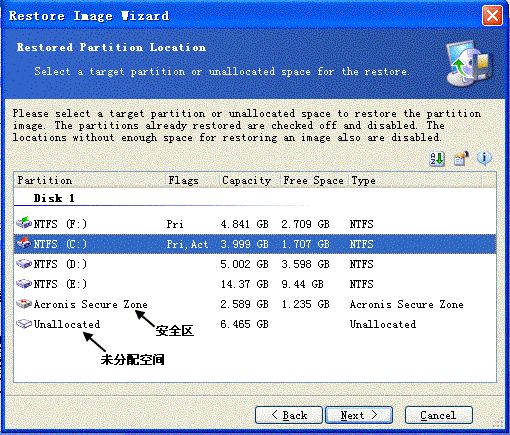Screen dimensions: 510x435
Task: Close the Restore Image Wizard window
Action: point(492,15)
